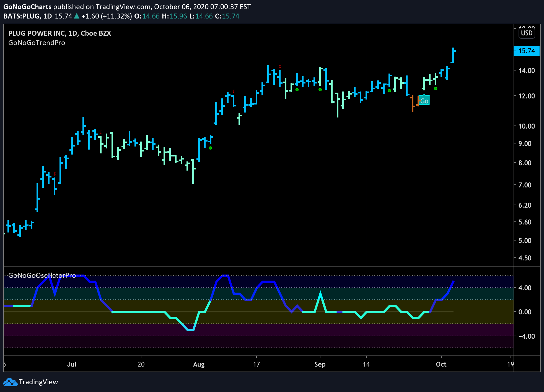
Task: Click the red arrow marker above the August 17 peak
Action: 280,67
